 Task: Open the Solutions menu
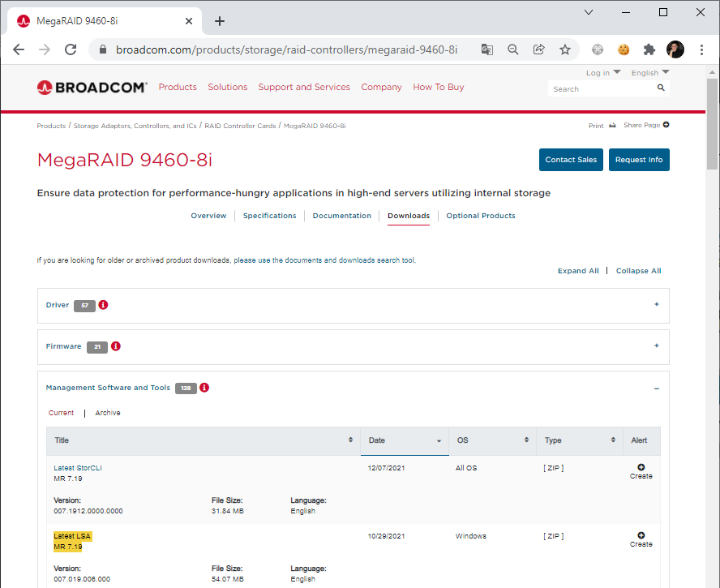(x=227, y=87)
